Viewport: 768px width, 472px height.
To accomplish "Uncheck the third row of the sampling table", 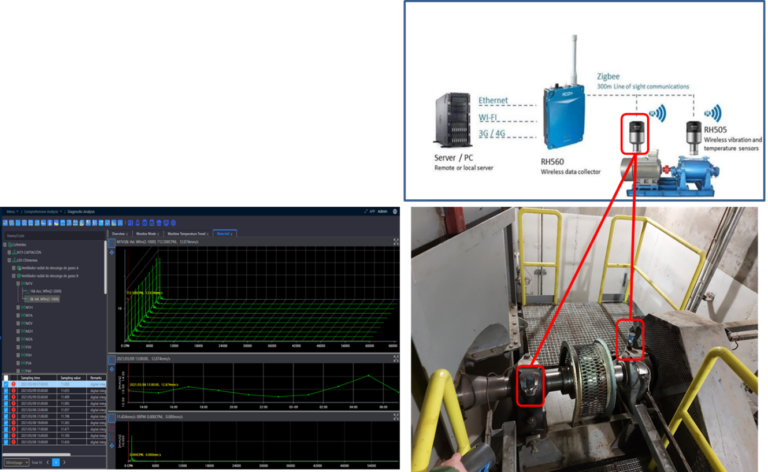I will tap(6, 397).
